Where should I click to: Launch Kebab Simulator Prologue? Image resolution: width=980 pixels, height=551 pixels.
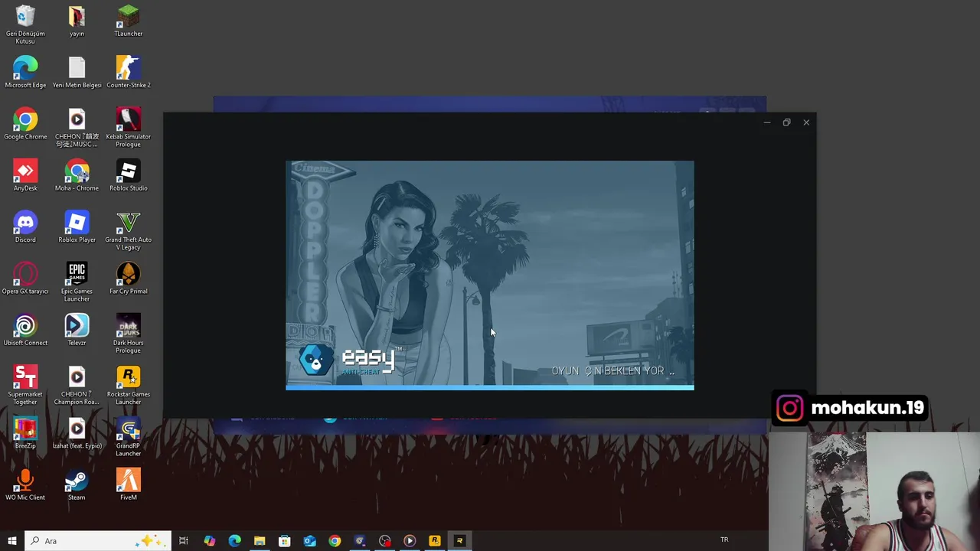pyautogui.click(x=128, y=127)
